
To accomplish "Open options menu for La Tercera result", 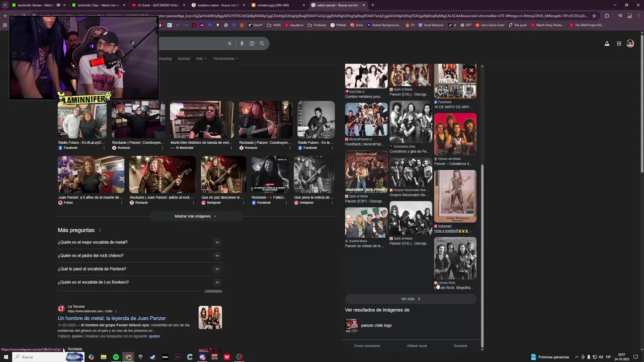I will pyautogui.click(x=116, y=311).
